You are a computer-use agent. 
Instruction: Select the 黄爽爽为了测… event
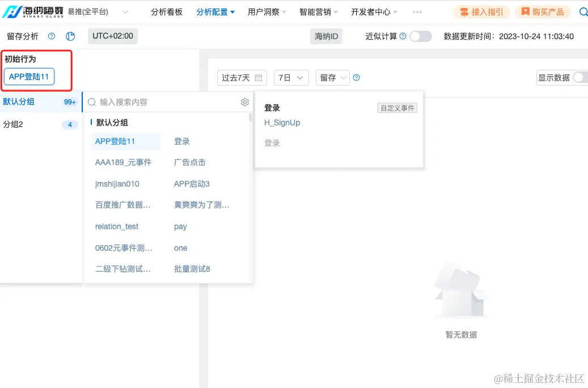(201, 205)
